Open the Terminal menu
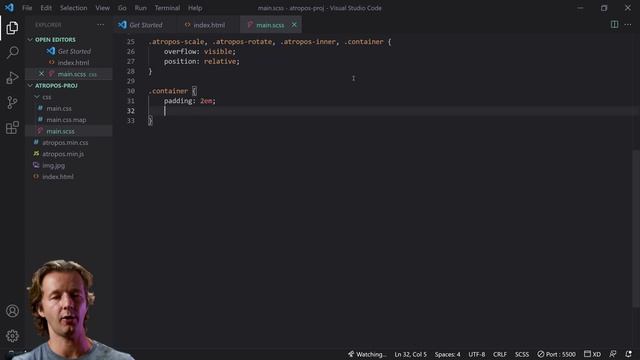 [167, 8]
